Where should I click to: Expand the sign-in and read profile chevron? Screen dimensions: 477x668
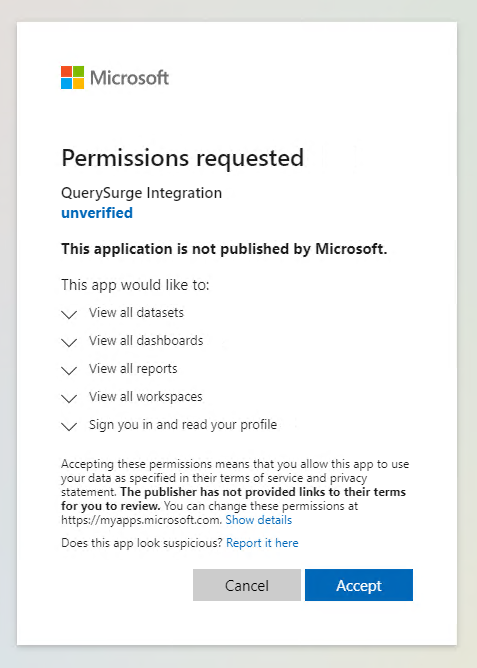click(x=69, y=426)
